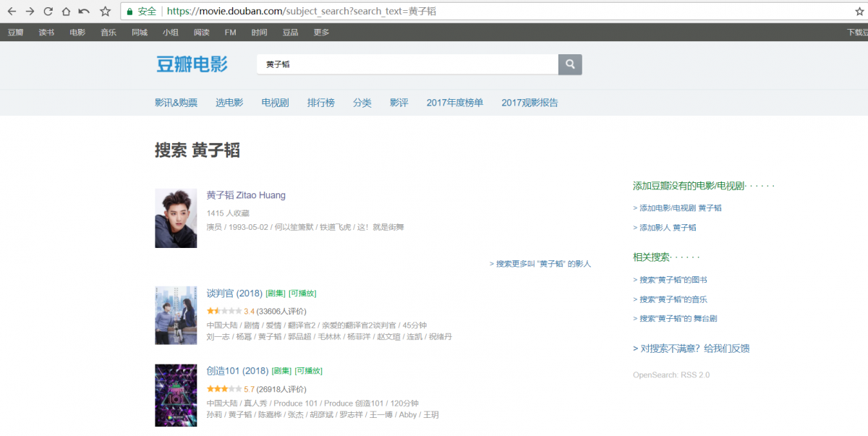Image resolution: width=868 pixels, height=436 pixels.
Task: Open the 谈判官 poster thumbnail
Action: 176,315
